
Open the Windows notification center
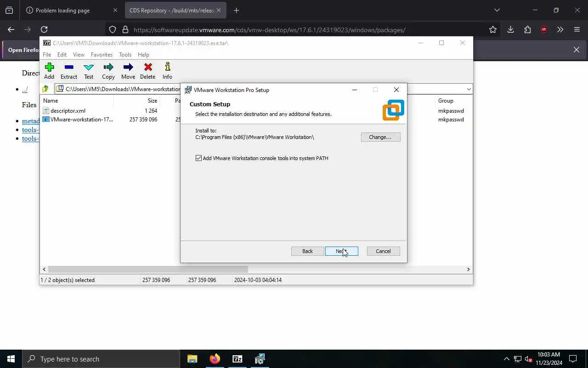point(573,359)
